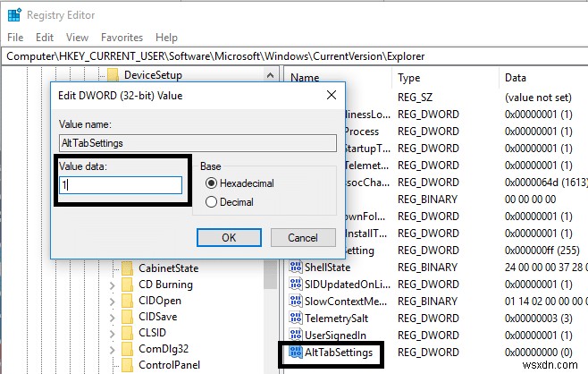Select the Decimal base option
The height and width of the screenshot is (374, 588).
click(x=211, y=202)
